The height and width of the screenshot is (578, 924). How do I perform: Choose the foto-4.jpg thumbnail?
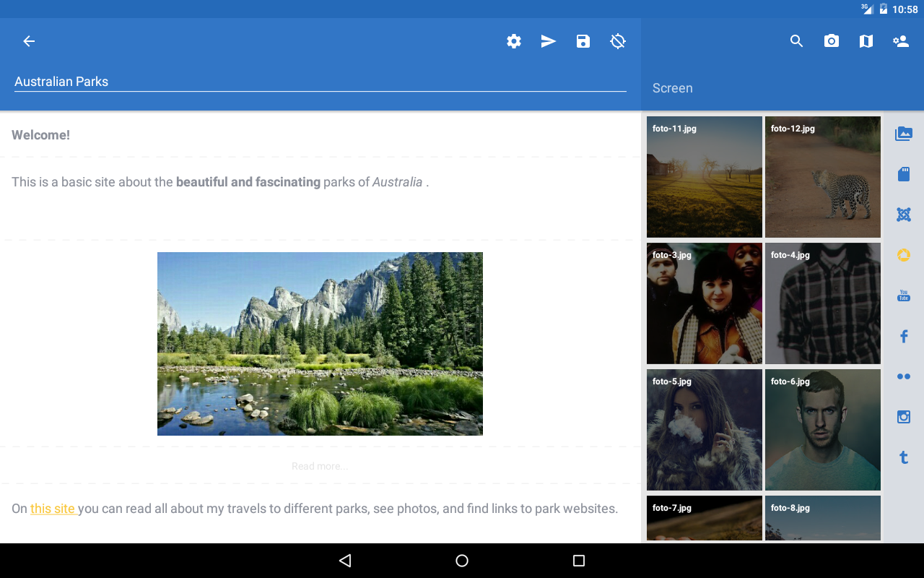823,303
